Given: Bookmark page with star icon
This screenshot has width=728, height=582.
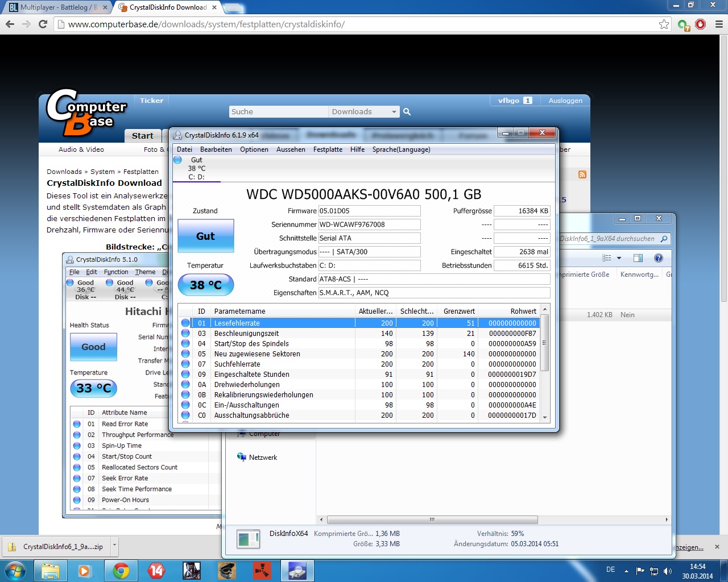Looking at the screenshot, I should click(x=664, y=24).
